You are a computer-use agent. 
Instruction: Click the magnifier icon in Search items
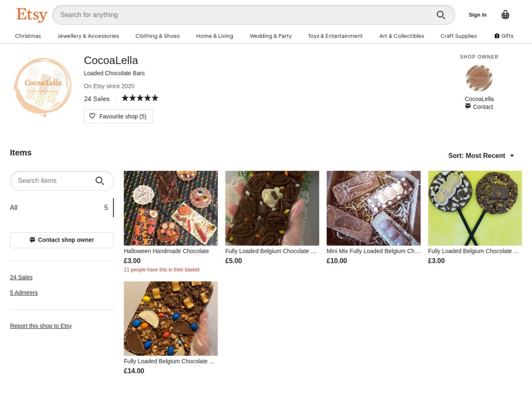[x=100, y=181]
